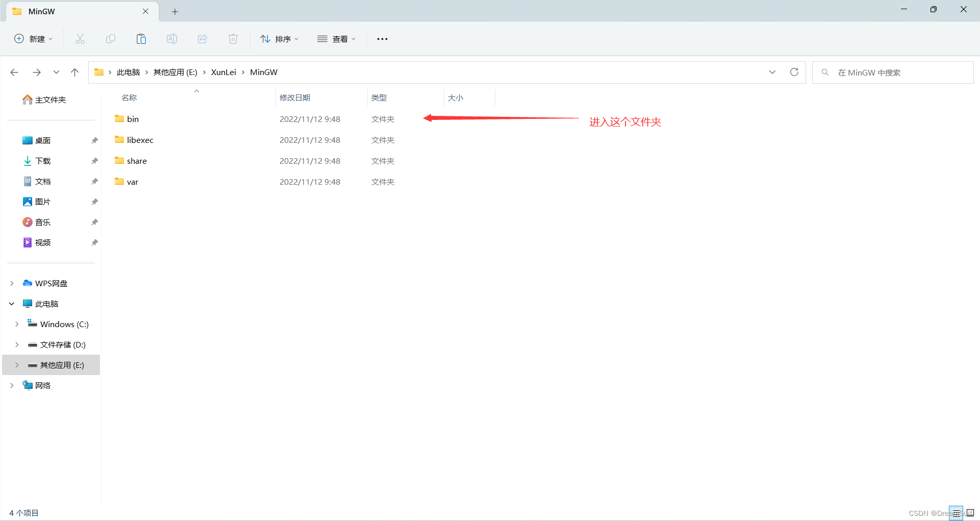Open the View (查看) dropdown
Screen dimensions: 980x521
click(x=336, y=39)
